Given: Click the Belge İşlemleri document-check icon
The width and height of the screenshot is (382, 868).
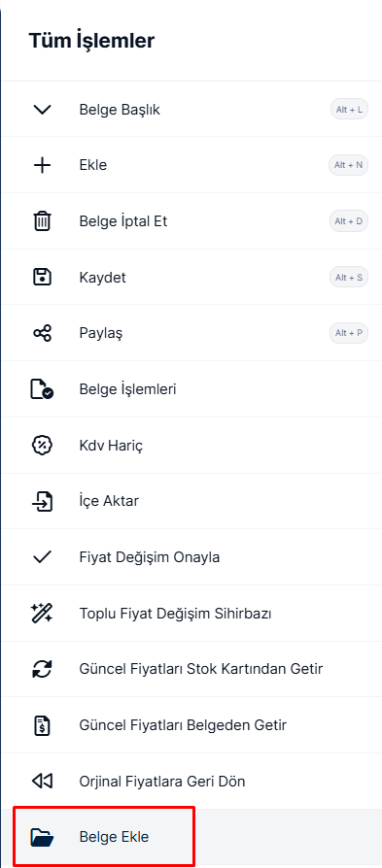Looking at the screenshot, I should click(42, 389).
